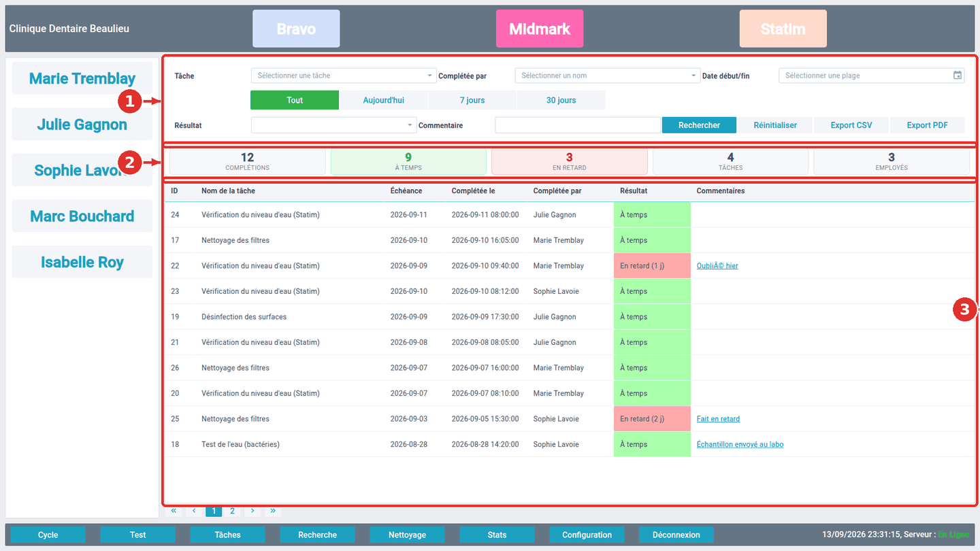The height and width of the screenshot is (551, 980).
Task: Go to results page 2
Action: click(233, 511)
